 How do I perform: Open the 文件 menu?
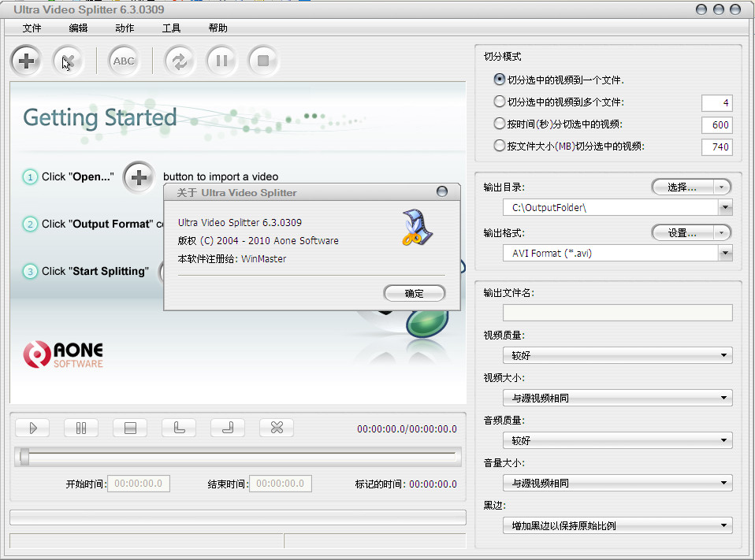click(x=32, y=28)
